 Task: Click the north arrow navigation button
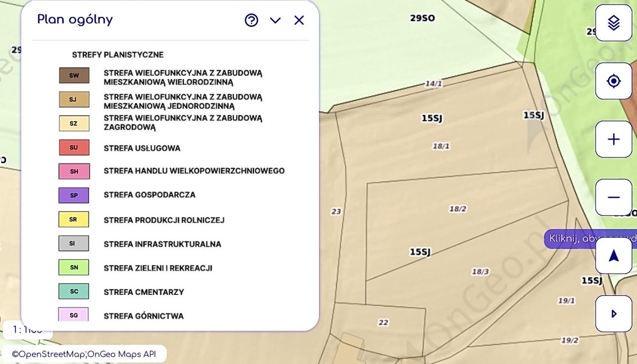(x=614, y=256)
